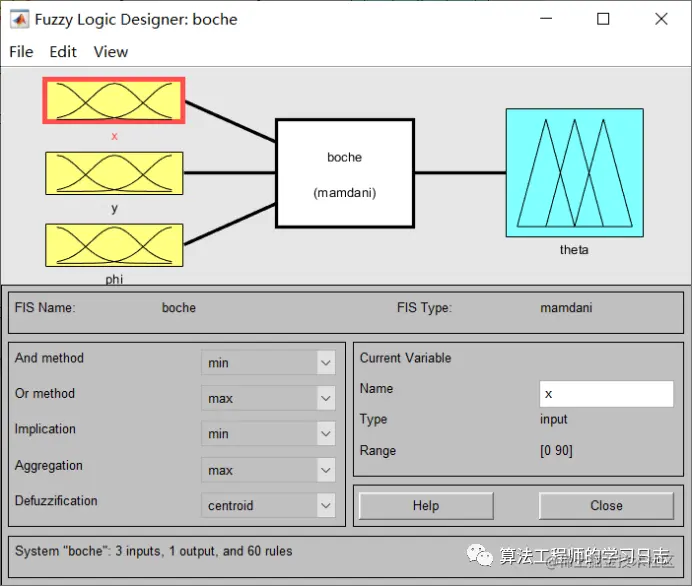Minimize the Fuzzy Logic Designer window

pos(546,19)
